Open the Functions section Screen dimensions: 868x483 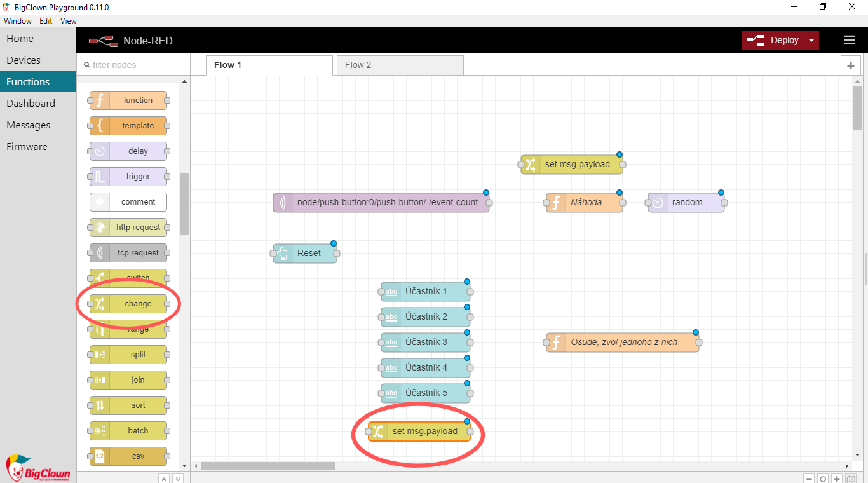[38, 82]
